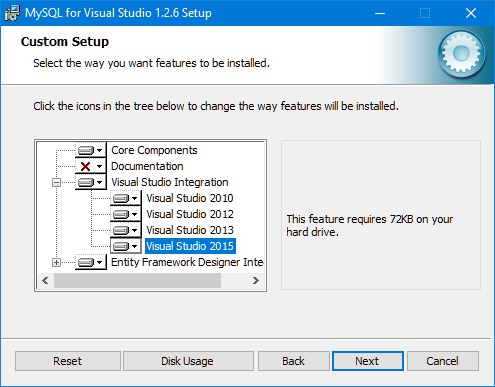Click the installer icon in the title bar

12,13
